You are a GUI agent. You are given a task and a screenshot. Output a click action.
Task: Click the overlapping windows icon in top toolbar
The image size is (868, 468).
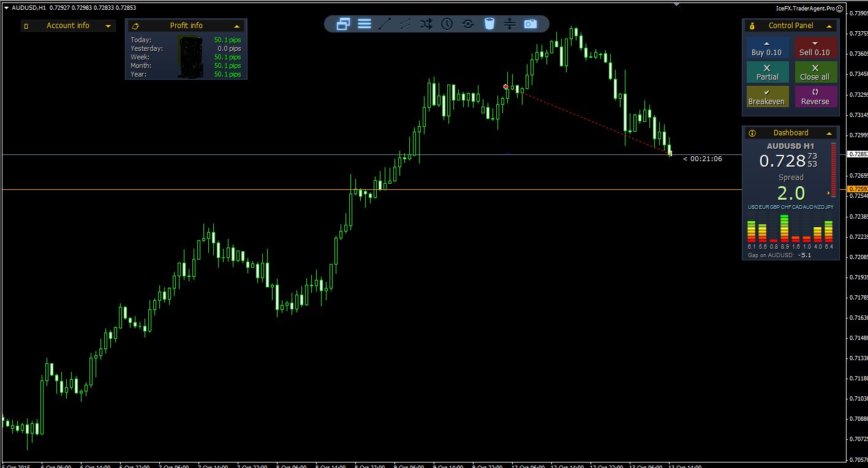(344, 24)
